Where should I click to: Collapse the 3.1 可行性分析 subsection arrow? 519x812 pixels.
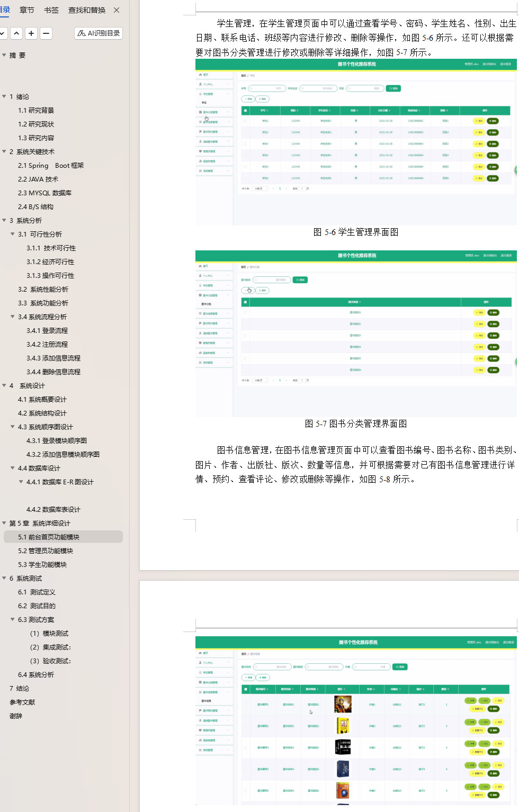[x=13, y=234]
